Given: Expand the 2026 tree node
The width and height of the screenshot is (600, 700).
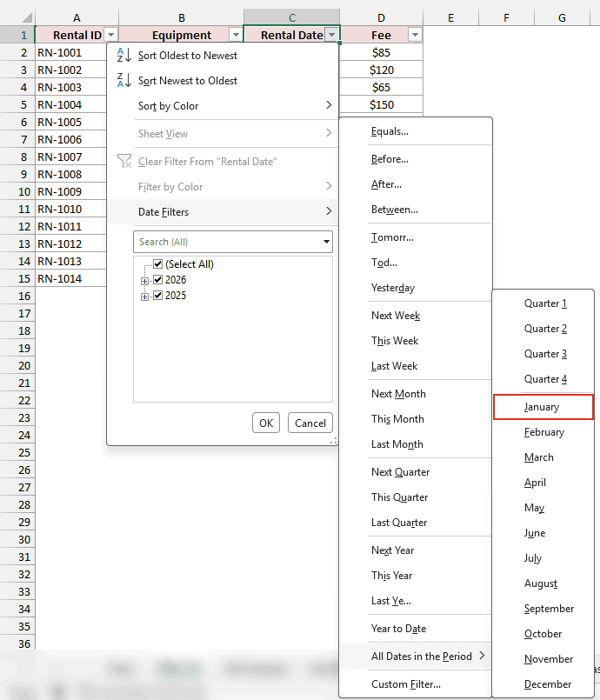Looking at the screenshot, I should tap(144, 281).
